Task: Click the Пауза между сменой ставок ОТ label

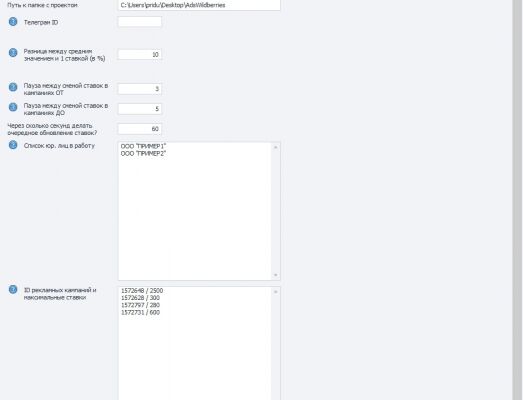Action: click(66, 89)
